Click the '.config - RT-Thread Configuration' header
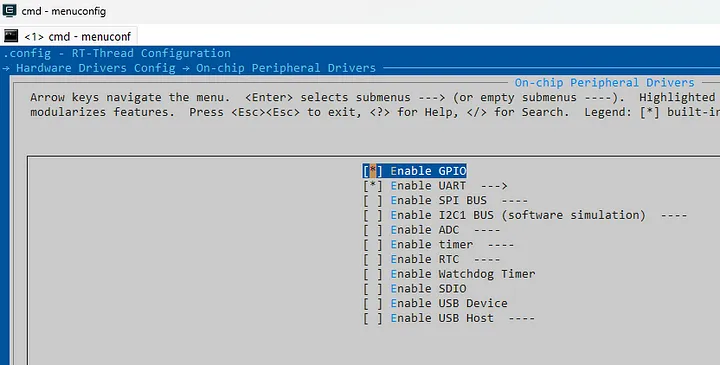The width and height of the screenshot is (720, 365). coord(117,53)
